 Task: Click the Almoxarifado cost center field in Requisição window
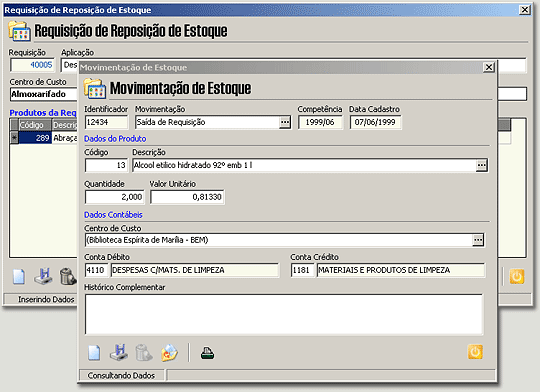pyautogui.click(x=44, y=94)
